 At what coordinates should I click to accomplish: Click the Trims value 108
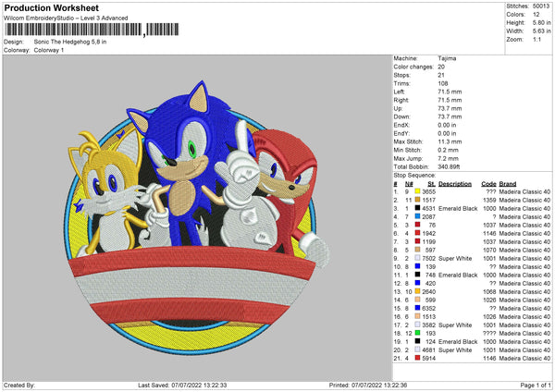[x=442, y=83]
